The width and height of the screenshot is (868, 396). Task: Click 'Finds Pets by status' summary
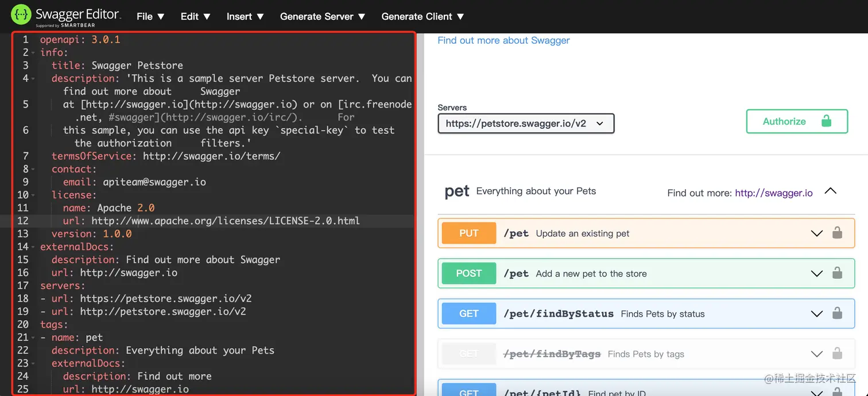click(x=662, y=314)
